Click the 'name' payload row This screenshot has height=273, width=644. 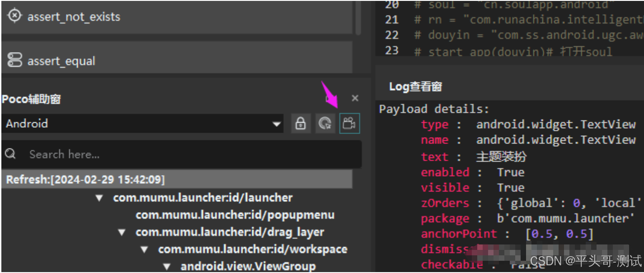pos(528,140)
